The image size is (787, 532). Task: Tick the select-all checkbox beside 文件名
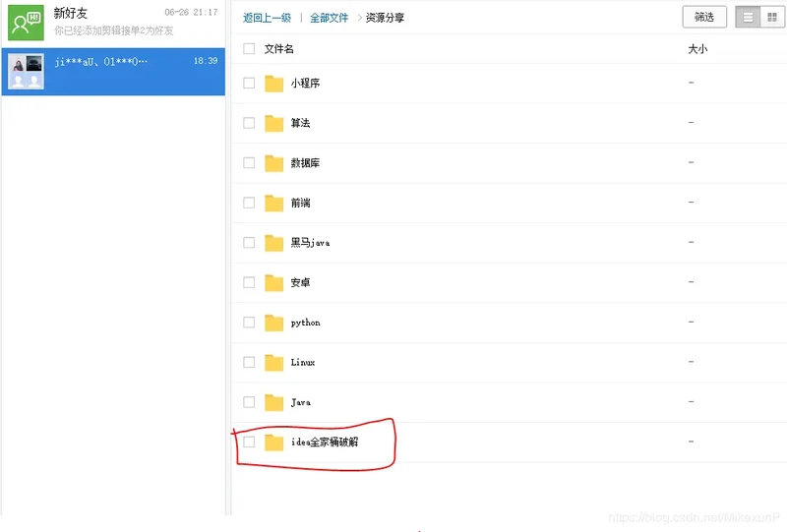click(249, 48)
